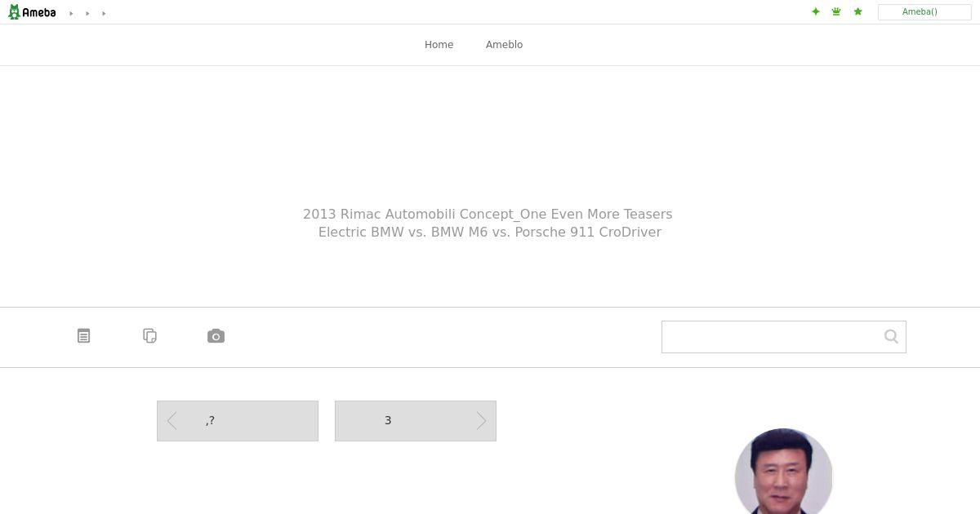Go to the next post with the right arrow button
The image size is (980, 514).
416,421
